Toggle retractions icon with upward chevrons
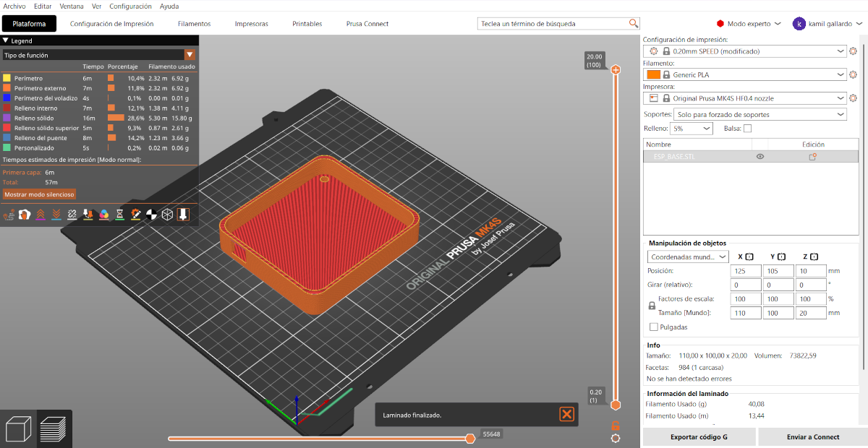This screenshot has width=868, height=448. (41, 214)
